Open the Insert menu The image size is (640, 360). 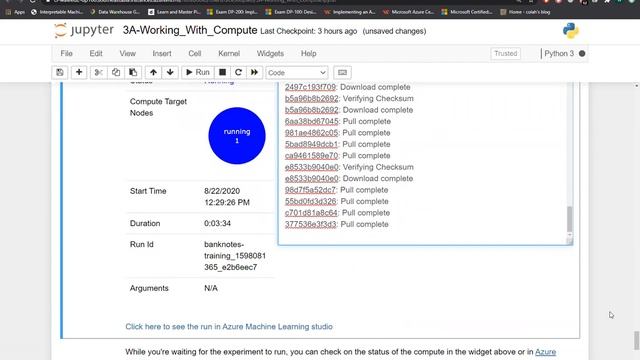click(x=162, y=53)
